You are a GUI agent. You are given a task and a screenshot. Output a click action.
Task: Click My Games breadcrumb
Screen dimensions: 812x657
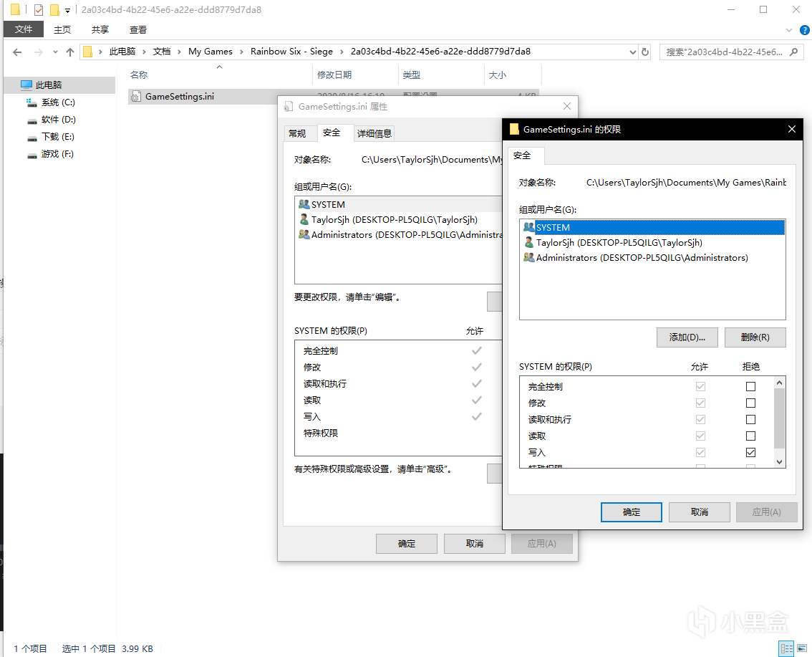pyautogui.click(x=211, y=52)
